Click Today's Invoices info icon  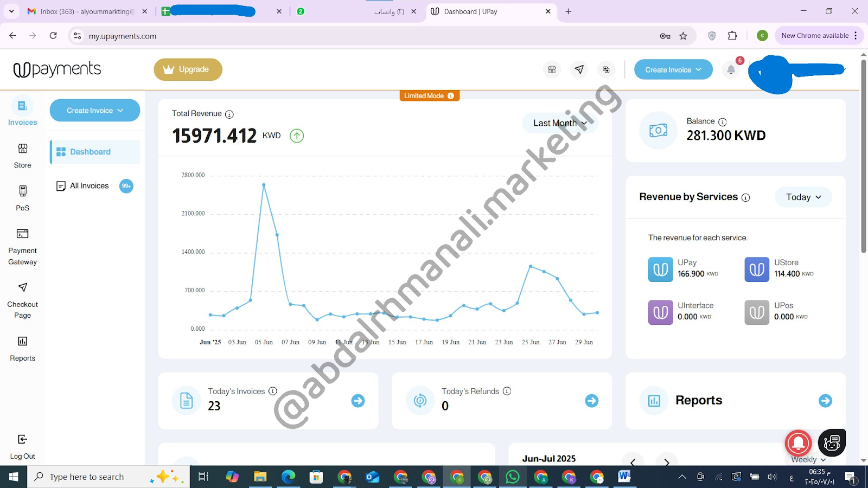pos(273,391)
